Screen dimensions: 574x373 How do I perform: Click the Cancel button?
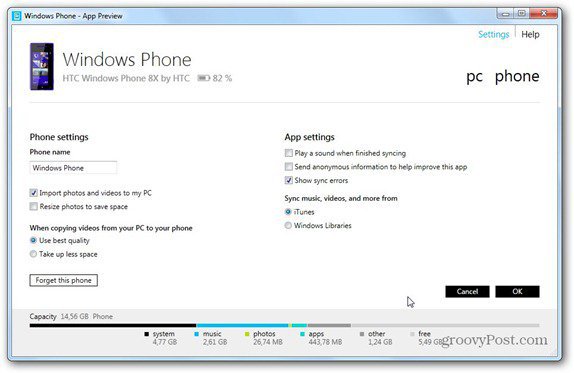(x=467, y=292)
